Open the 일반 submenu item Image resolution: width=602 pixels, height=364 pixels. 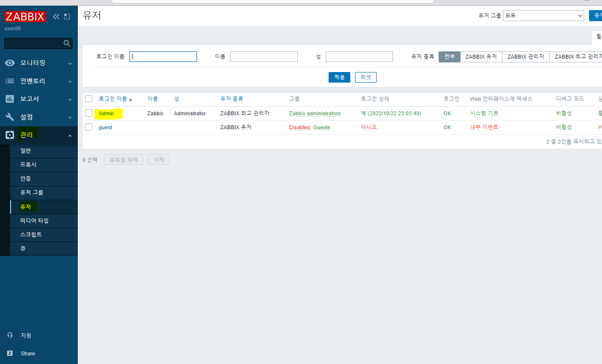coord(44,151)
